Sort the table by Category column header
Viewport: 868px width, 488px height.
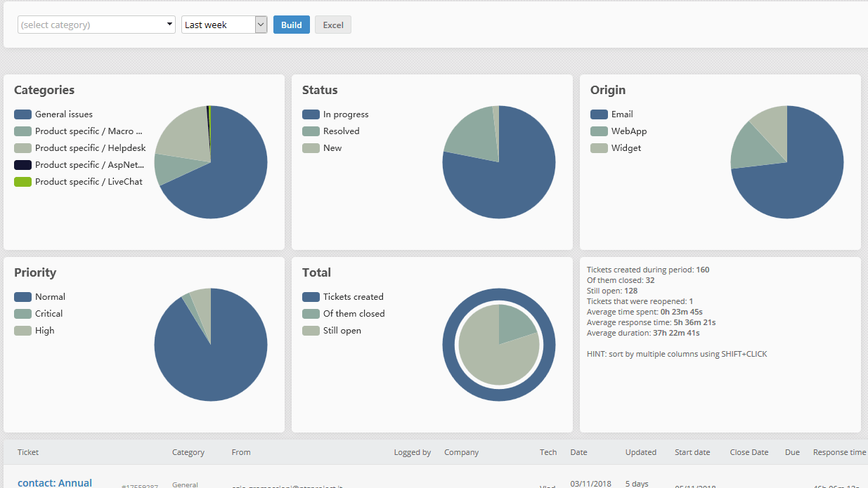(x=188, y=452)
